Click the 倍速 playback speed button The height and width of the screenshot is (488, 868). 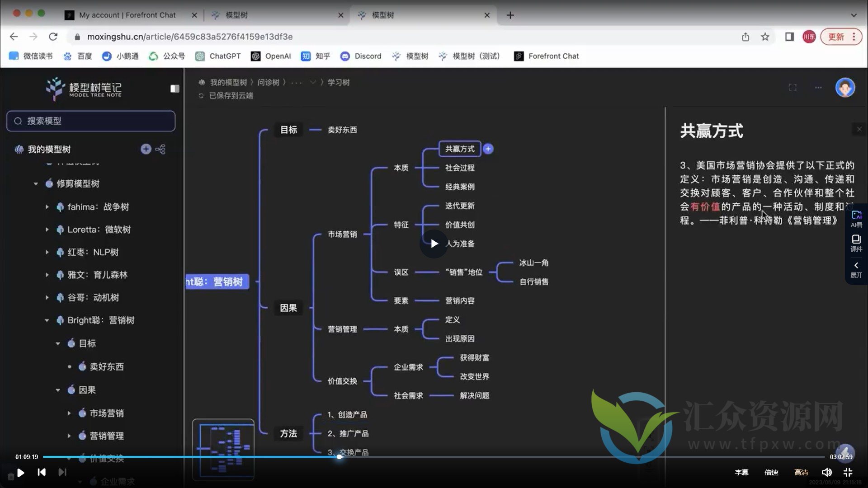[x=771, y=472]
